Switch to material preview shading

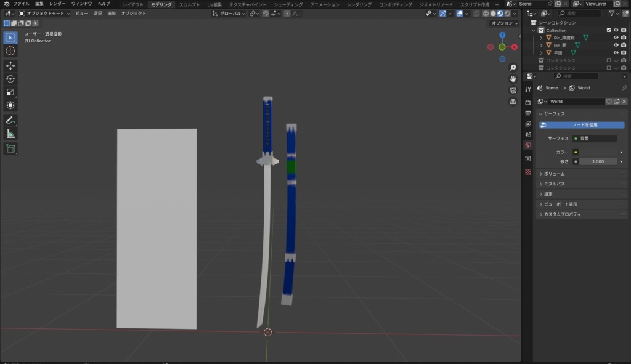tap(500, 14)
